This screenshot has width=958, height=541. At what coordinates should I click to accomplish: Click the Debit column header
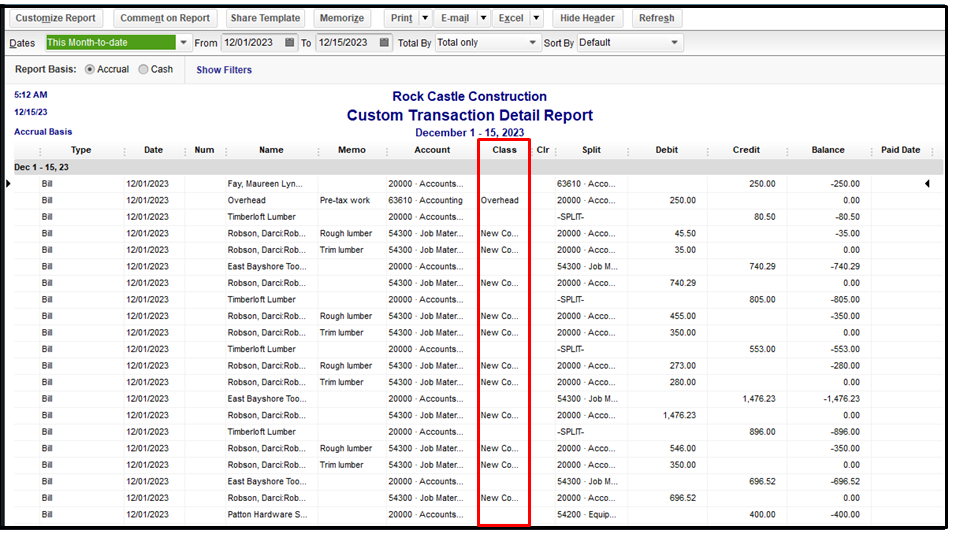[x=667, y=150]
